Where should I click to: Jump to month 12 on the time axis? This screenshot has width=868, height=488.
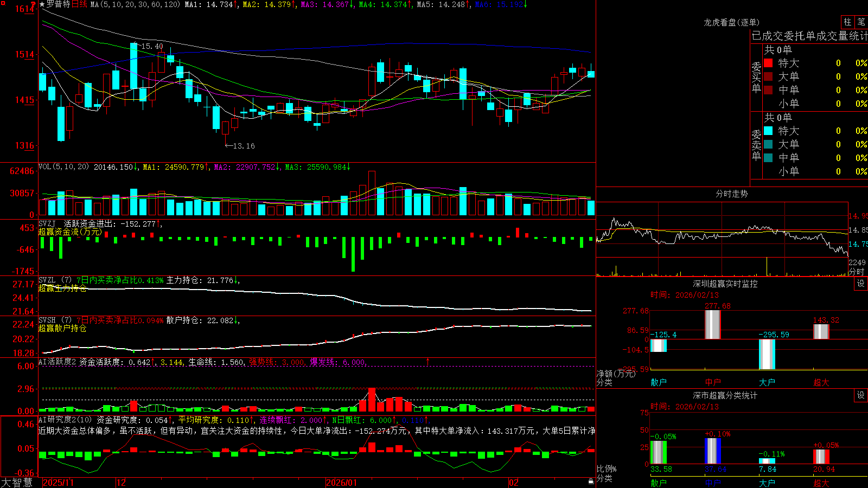tap(122, 483)
